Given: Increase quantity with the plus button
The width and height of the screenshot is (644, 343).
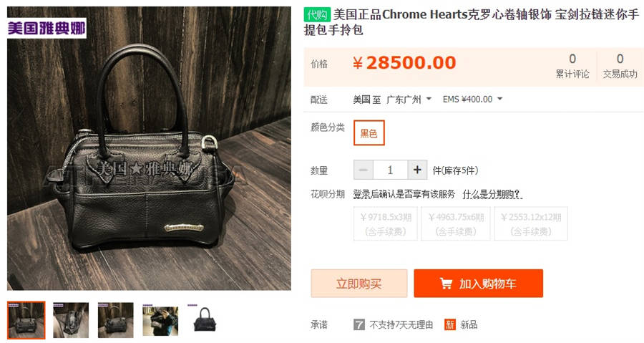Looking at the screenshot, I should pyautogui.click(x=417, y=170).
